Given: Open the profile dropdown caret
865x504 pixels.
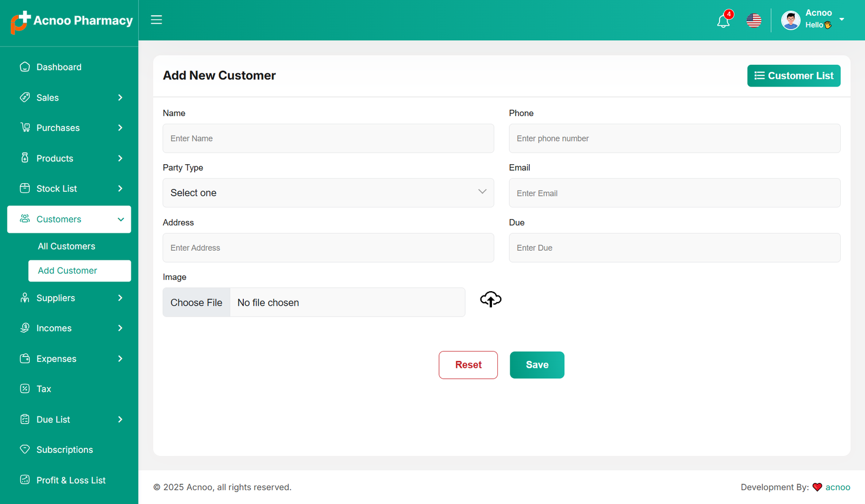Looking at the screenshot, I should [841, 19].
